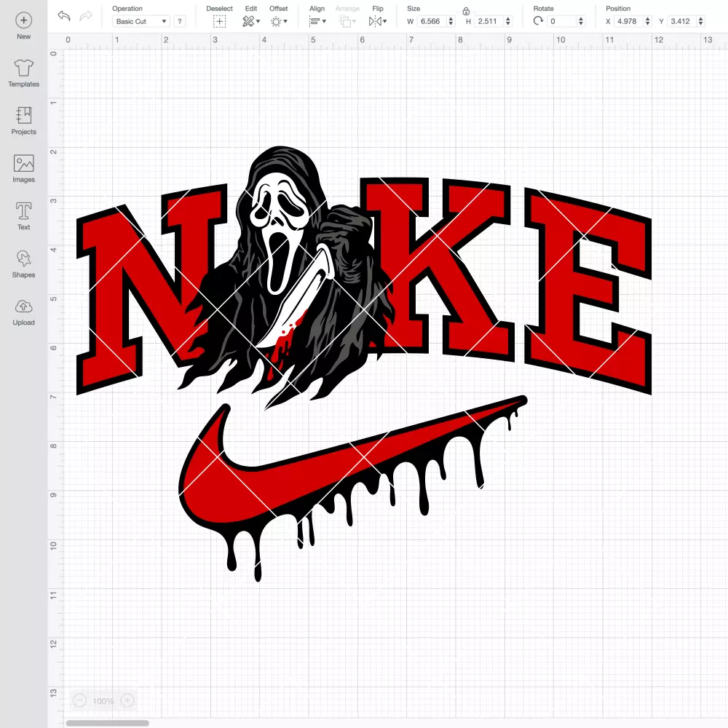
Task: Toggle the size aspect ratio lock
Action: [x=466, y=11]
